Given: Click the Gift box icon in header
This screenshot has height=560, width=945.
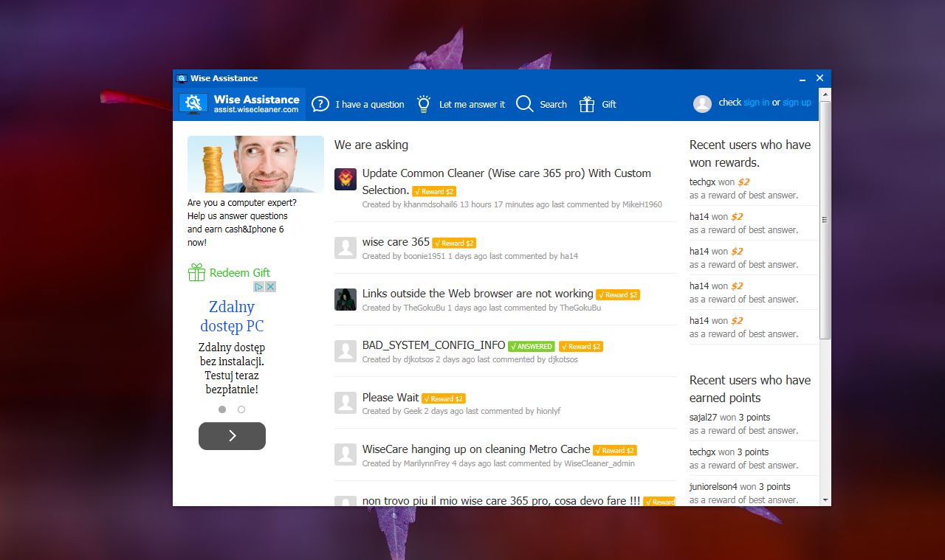Looking at the screenshot, I should (x=587, y=104).
